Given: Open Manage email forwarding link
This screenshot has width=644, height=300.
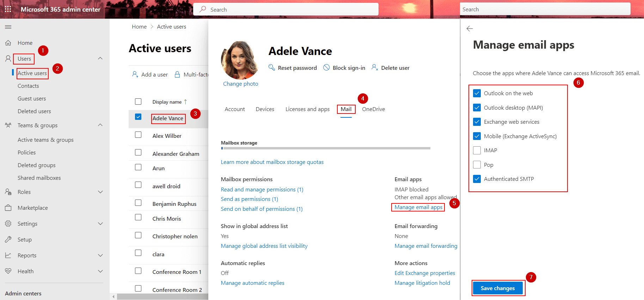Looking at the screenshot, I should (x=426, y=246).
